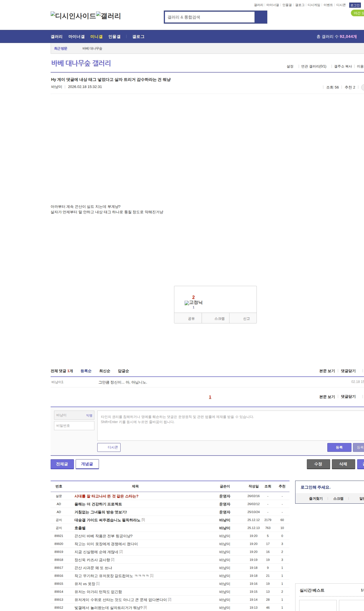This screenshot has width=364, height=611.
Task: Open post 끈산 사과문 왜 또 쓰냐
Action: click(93, 568)
